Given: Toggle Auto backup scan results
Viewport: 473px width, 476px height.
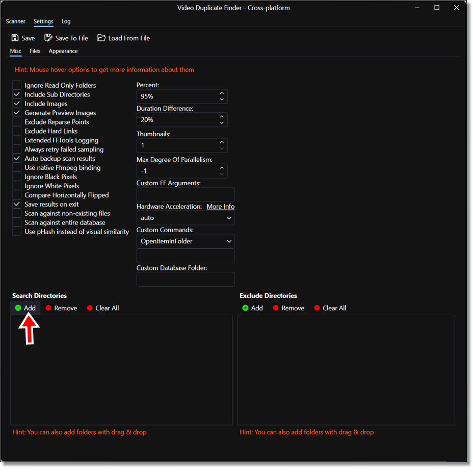Looking at the screenshot, I should point(17,158).
